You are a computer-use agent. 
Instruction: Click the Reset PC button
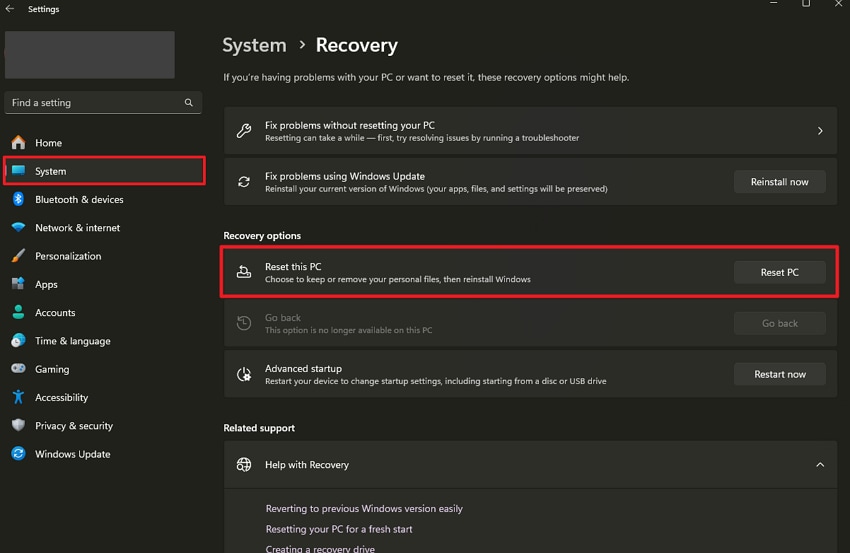click(780, 272)
